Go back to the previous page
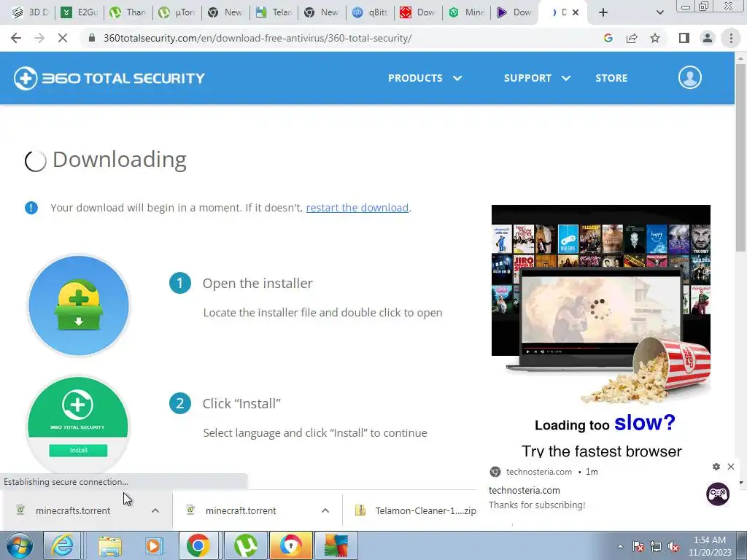 pyautogui.click(x=16, y=38)
